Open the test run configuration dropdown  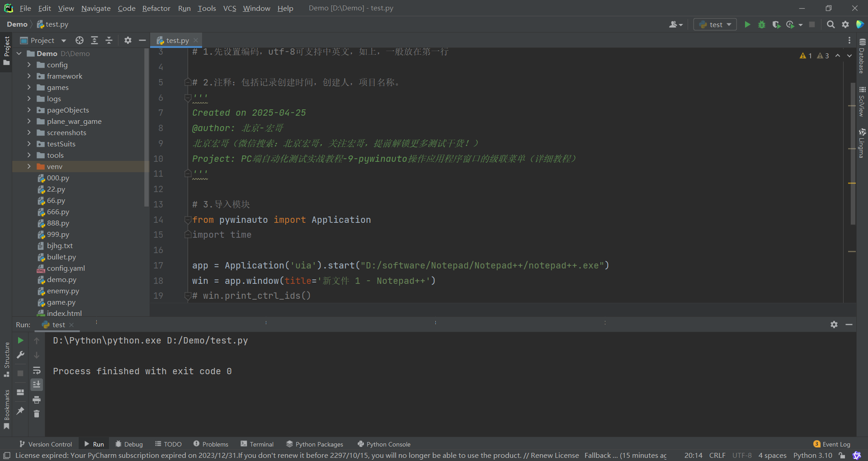click(x=715, y=24)
